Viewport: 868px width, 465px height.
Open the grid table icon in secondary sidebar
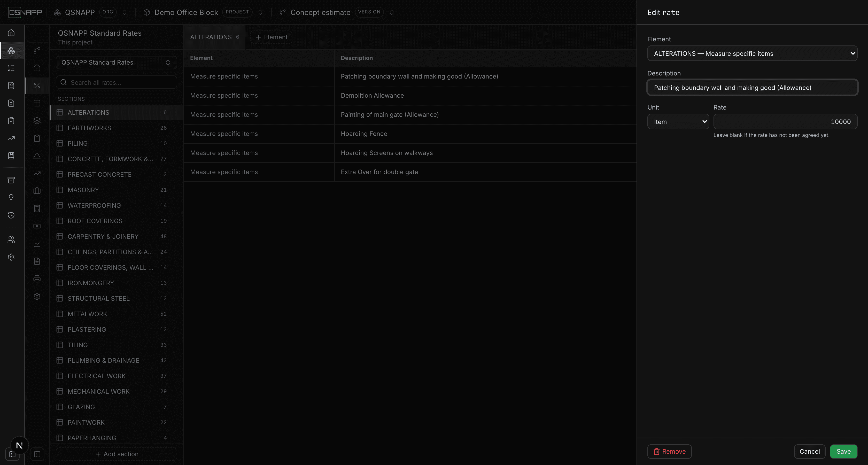coord(37,103)
